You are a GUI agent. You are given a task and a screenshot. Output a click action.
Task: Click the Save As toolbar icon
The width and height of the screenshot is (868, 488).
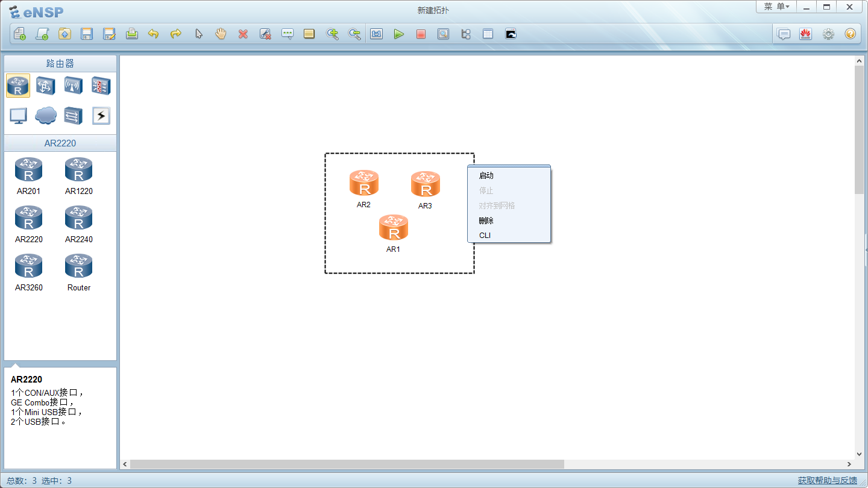[x=109, y=34]
